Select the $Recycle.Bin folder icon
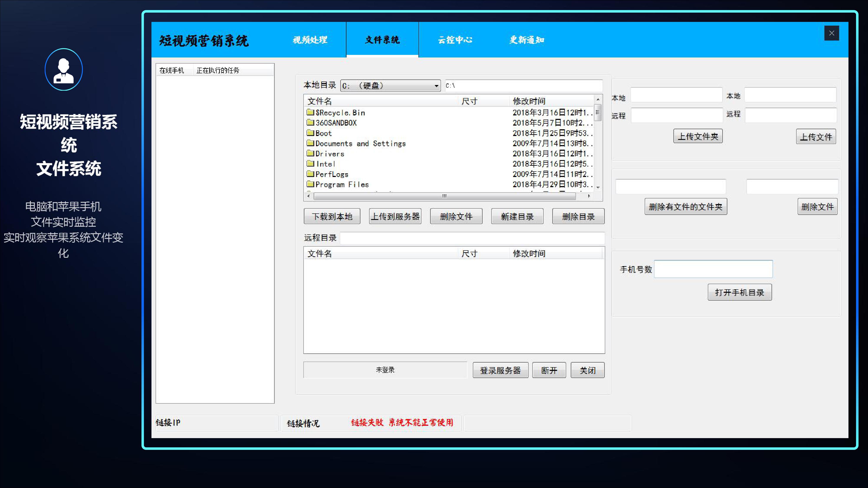This screenshot has width=868, height=488. click(310, 112)
